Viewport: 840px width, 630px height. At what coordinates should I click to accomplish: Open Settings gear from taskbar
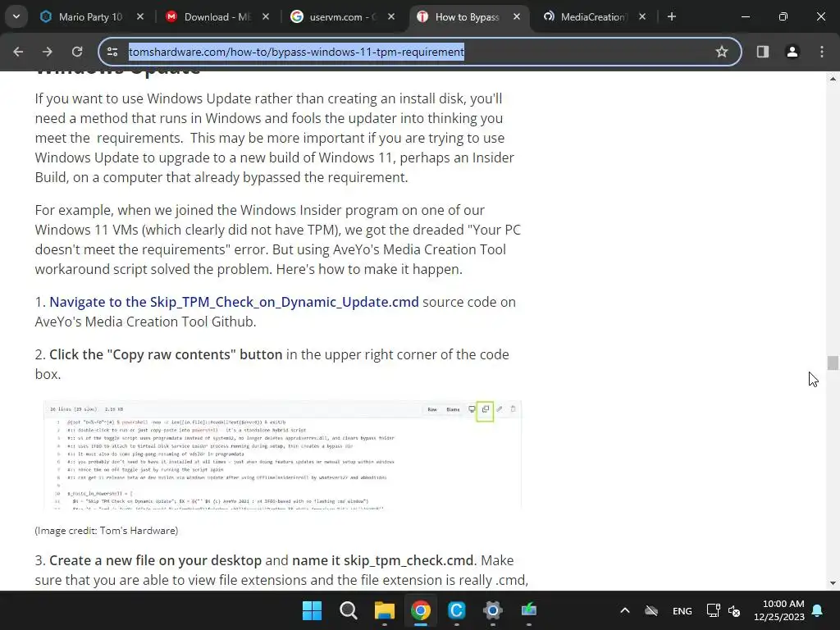coord(492,610)
